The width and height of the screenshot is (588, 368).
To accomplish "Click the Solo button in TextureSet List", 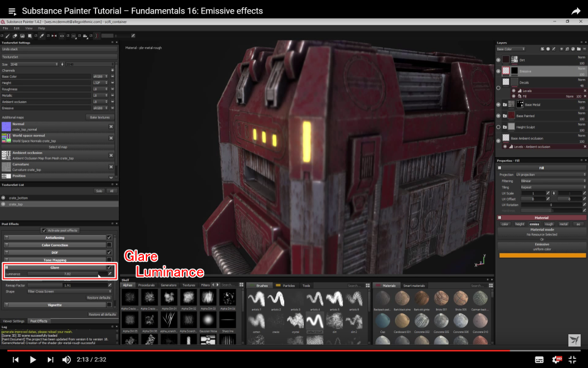I will [99, 191].
